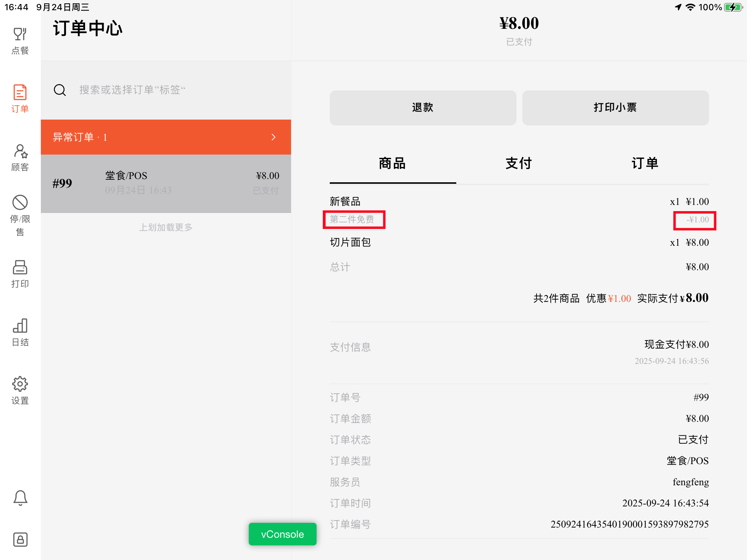Tap the 上划加载更多 load more text
This screenshot has height=560, width=747.
point(166,227)
